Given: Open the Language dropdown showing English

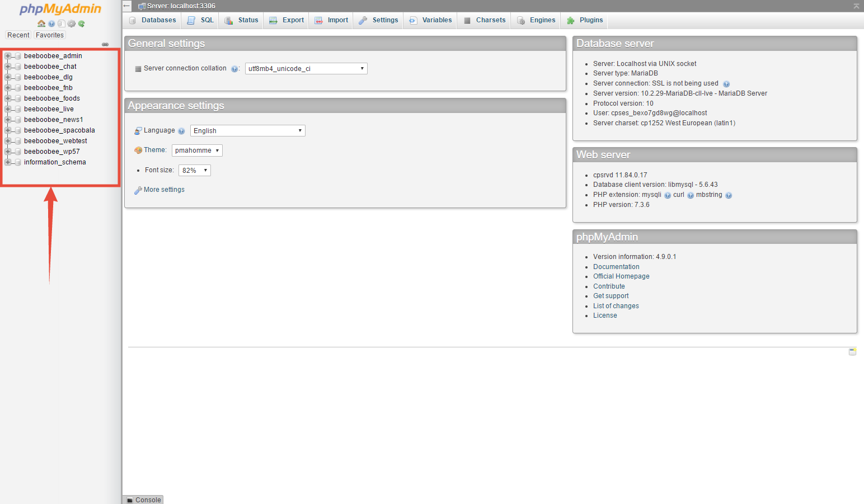Looking at the screenshot, I should pyautogui.click(x=248, y=131).
